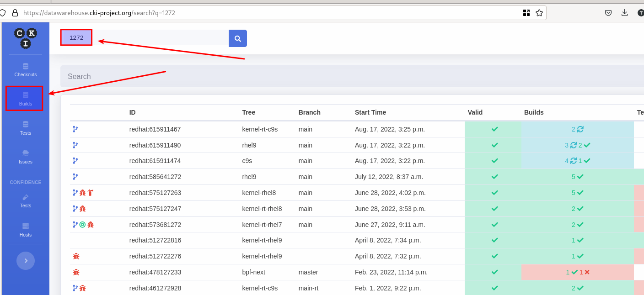Image resolution: width=644 pixels, height=295 pixels.
Task: Open Confidence Tests sidebar item
Action: pos(26,201)
